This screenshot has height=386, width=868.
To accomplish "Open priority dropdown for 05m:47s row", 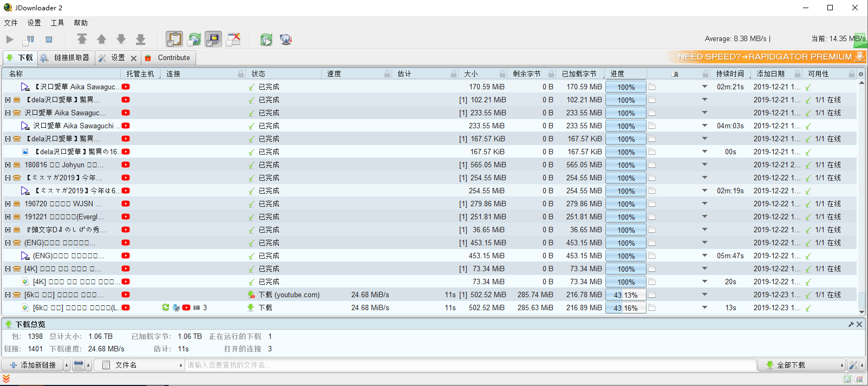I will click(x=704, y=256).
